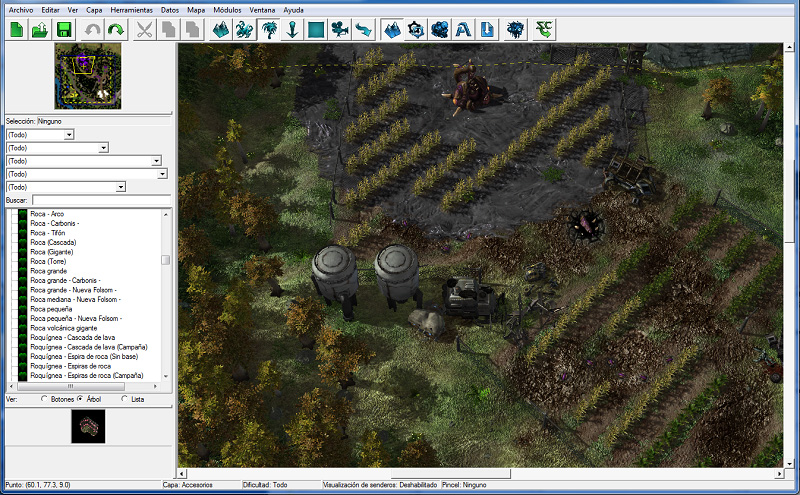
Task: Open the Archivo menu
Action: tap(21, 10)
